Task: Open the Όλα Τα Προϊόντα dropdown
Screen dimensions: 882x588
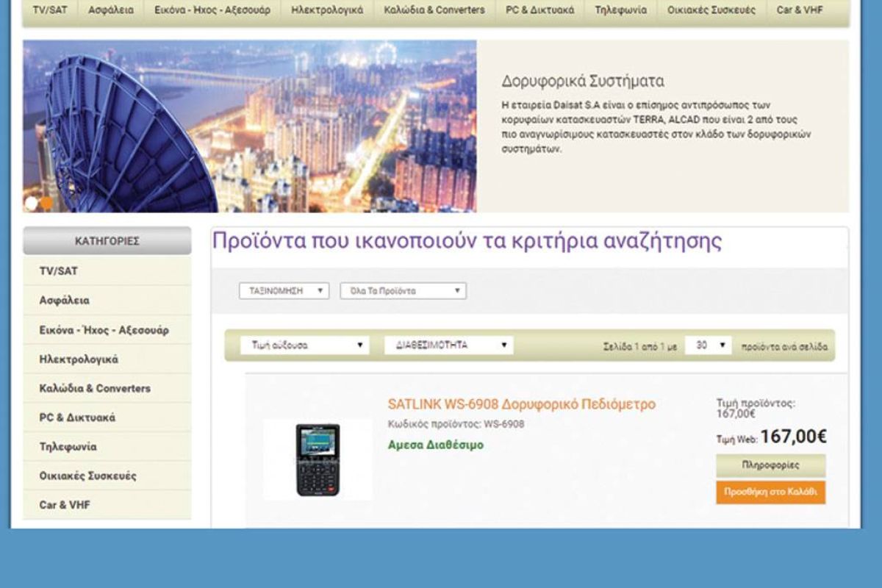Action: 403,291
